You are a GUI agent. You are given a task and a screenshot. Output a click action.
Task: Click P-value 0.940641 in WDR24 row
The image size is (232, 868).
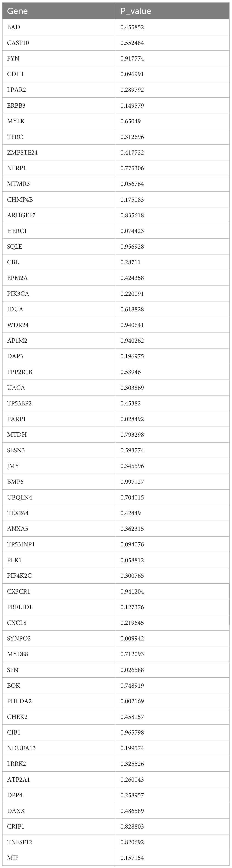(x=132, y=325)
